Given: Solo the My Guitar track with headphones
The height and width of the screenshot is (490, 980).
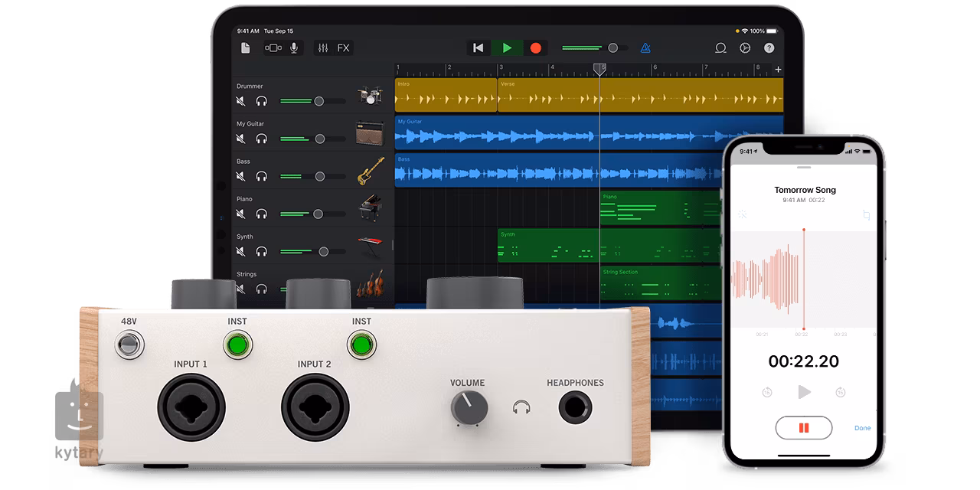Looking at the screenshot, I should (x=262, y=139).
